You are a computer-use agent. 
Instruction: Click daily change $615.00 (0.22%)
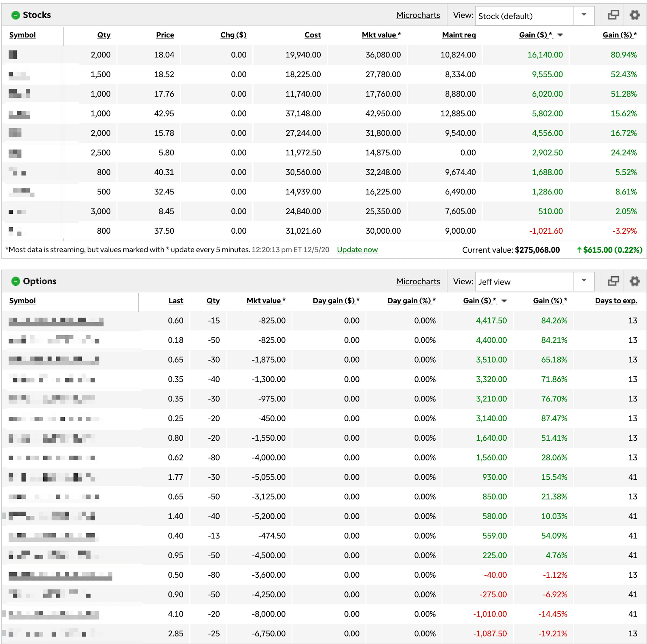(609, 250)
